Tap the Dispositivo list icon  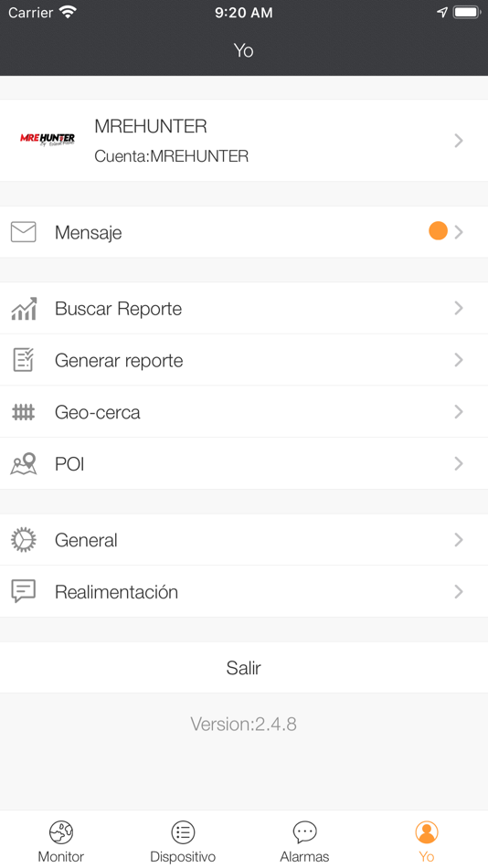click(183, 831)
